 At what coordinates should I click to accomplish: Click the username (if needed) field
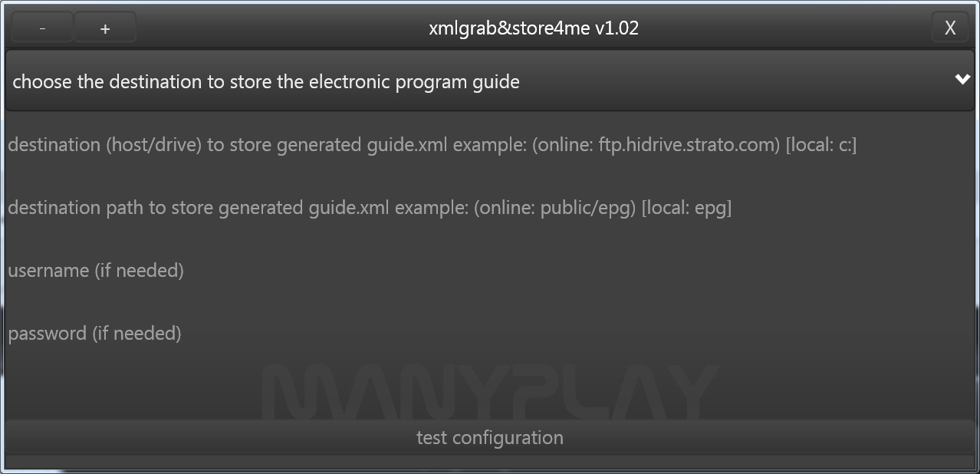pos(490,271)
